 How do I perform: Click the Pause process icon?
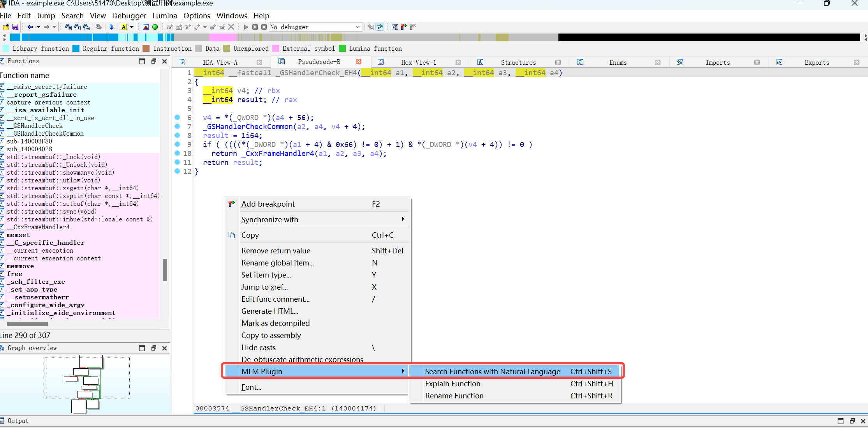click(x=255, y=27)
